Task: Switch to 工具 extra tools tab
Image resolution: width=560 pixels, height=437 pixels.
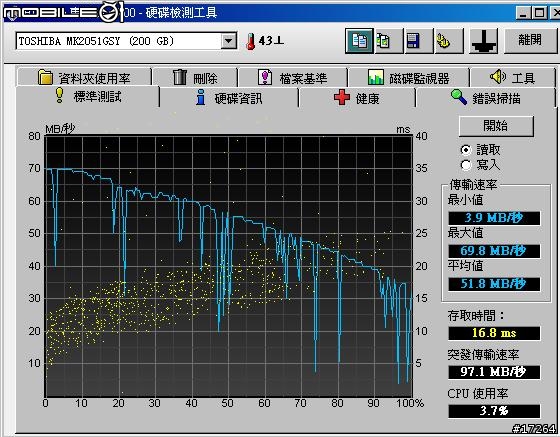Action: pyautogui.click(x=512, y=77)
